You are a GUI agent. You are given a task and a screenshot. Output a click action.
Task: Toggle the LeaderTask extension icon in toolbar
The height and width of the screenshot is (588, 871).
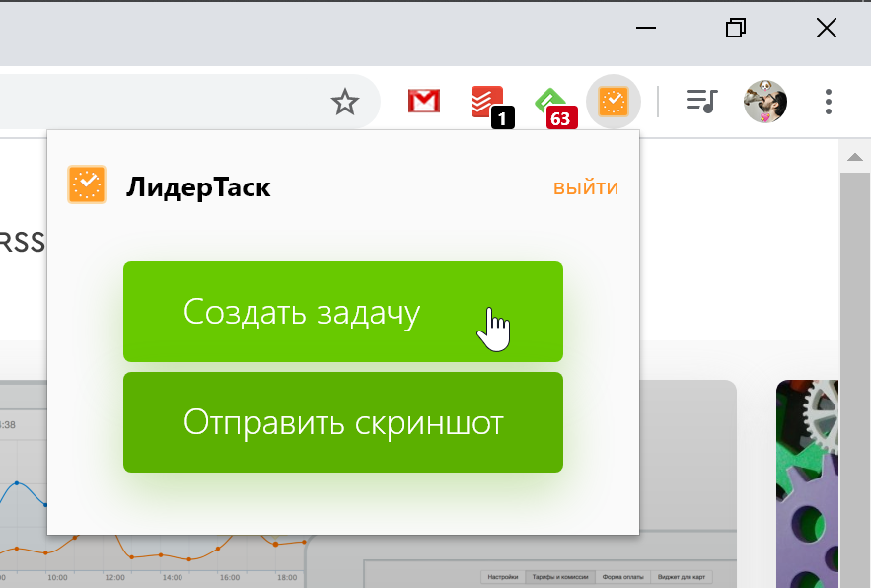[x=614, y=102]
